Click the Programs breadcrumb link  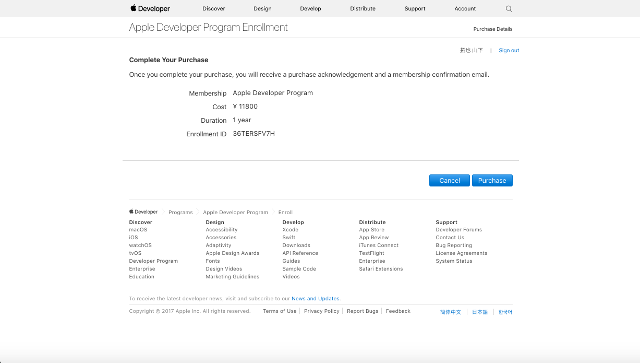pyautogui.click(x=180, y=212)
